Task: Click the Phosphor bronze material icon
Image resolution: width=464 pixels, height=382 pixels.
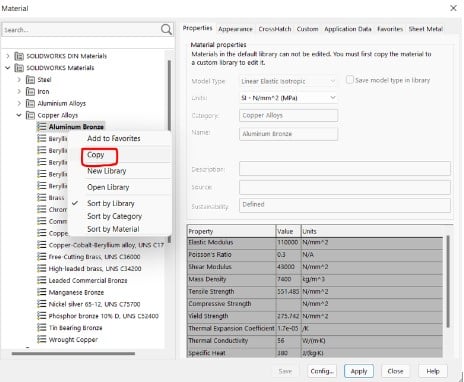Action: [x=42, y=316]
